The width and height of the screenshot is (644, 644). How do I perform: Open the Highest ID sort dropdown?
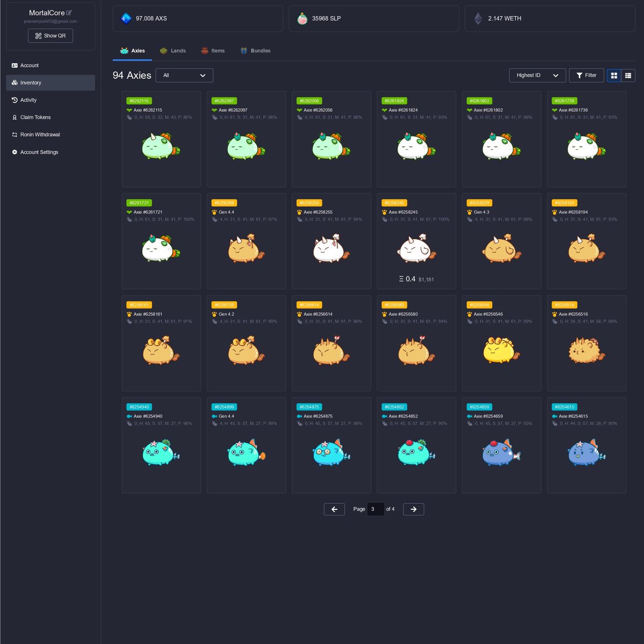(x=537, y=76)
